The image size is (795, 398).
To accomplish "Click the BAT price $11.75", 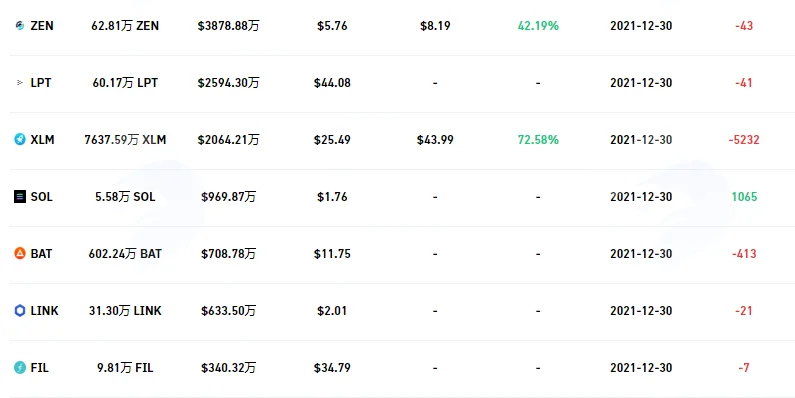I will 332,254.
